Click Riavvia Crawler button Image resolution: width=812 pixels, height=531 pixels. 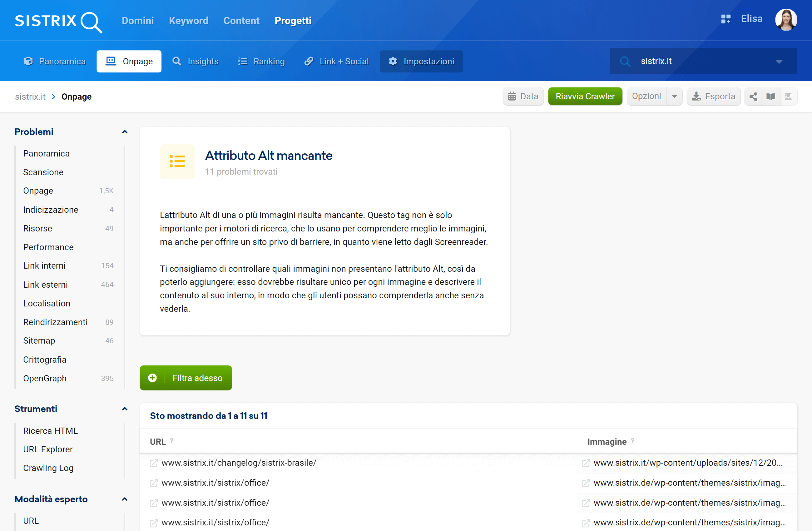585,97
